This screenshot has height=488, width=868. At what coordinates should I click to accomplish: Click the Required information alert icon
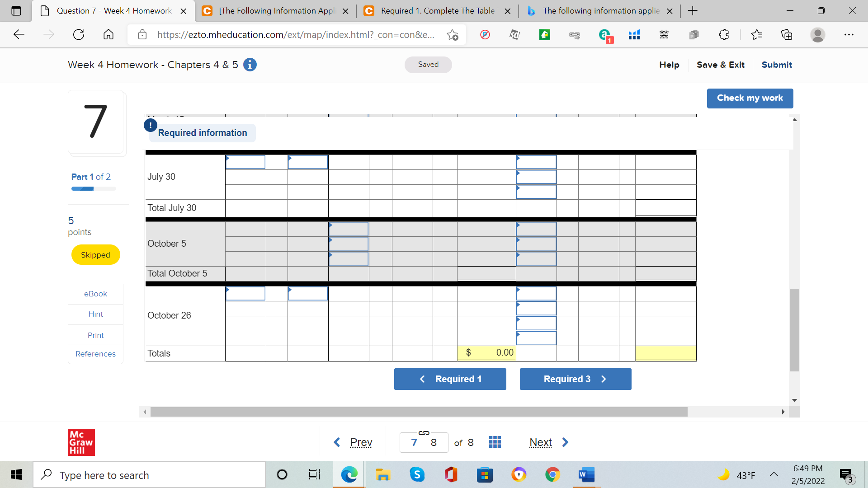pyautogui.click(x=151, y=125)
